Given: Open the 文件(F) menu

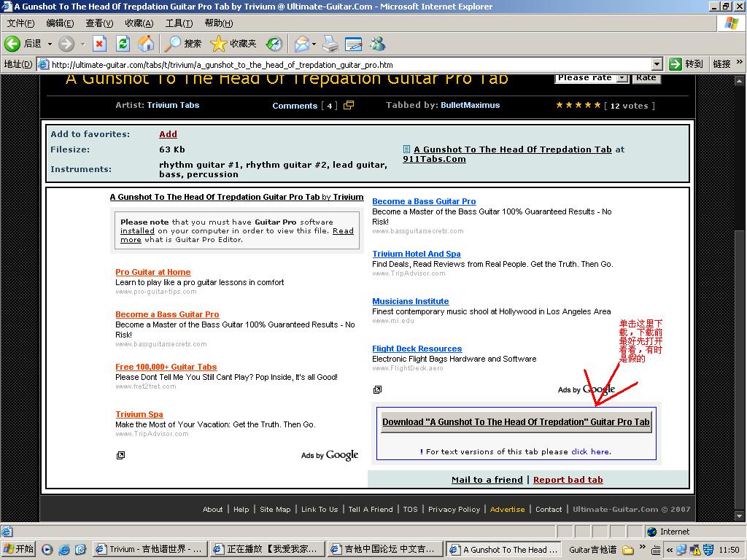Looking at the screenshot, I should [20, 23].
